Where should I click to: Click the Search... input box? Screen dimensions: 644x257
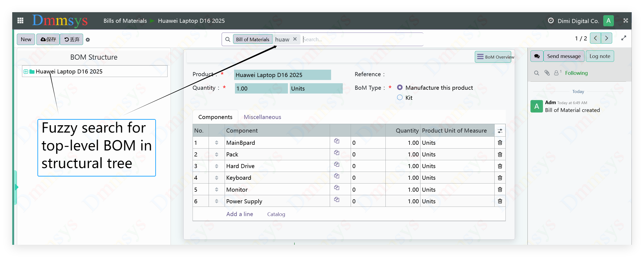(363, 39)
